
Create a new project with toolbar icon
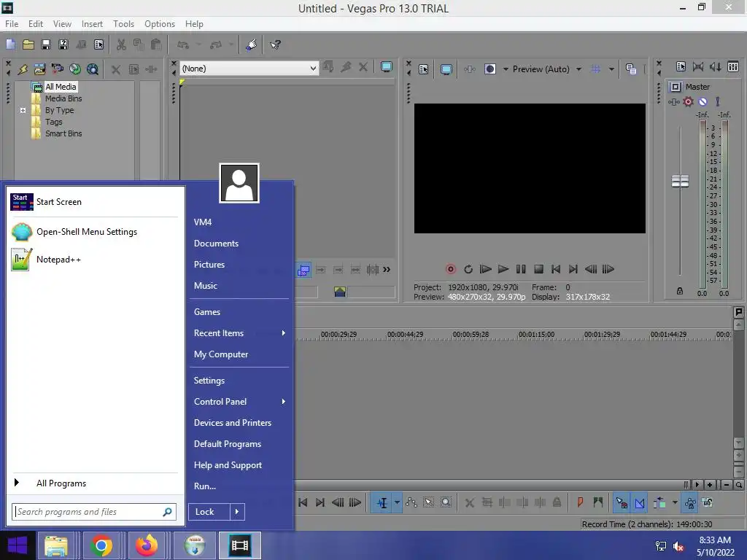(10, 44)
